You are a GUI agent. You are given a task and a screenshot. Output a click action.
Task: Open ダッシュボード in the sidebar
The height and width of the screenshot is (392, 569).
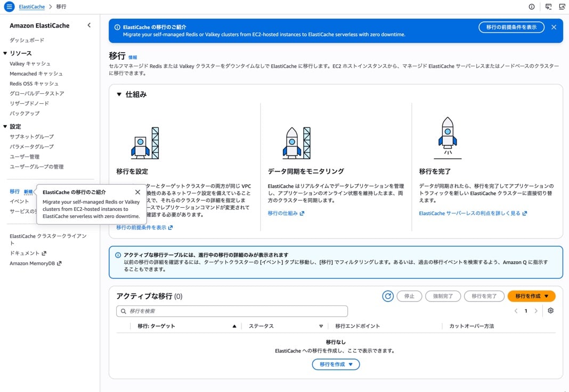(27, 40)
